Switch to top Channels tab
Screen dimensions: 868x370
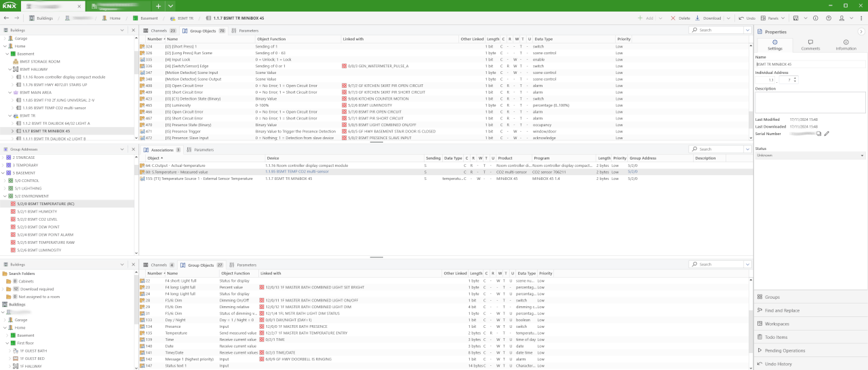[x=158, y=31]
